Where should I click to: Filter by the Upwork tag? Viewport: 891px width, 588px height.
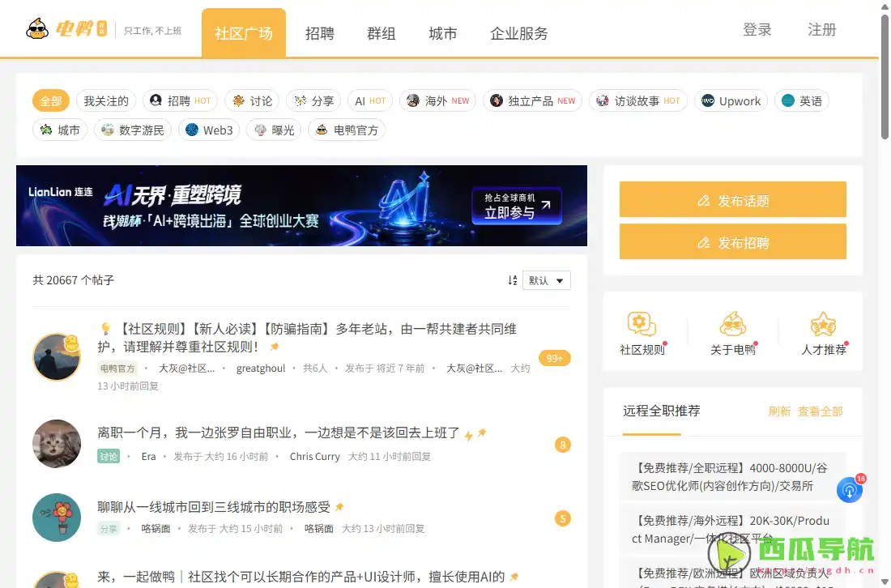coord(730,100)
